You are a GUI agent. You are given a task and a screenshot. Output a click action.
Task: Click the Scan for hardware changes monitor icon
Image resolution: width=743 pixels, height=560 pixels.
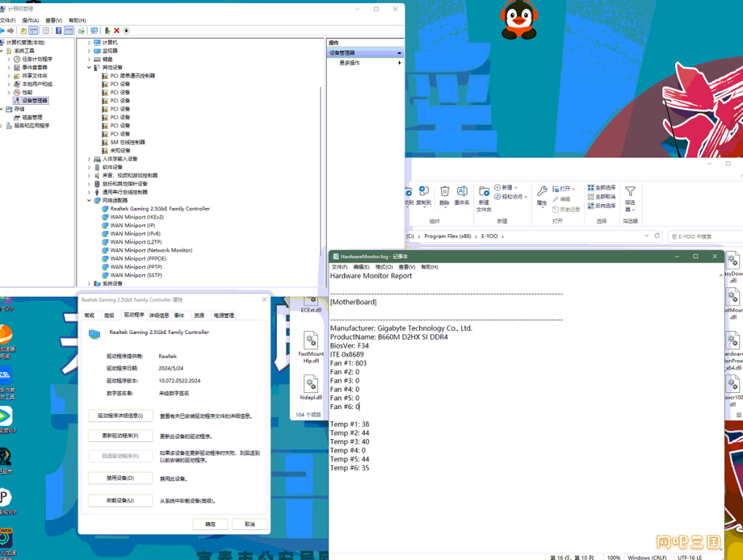(x=94, y=31)
